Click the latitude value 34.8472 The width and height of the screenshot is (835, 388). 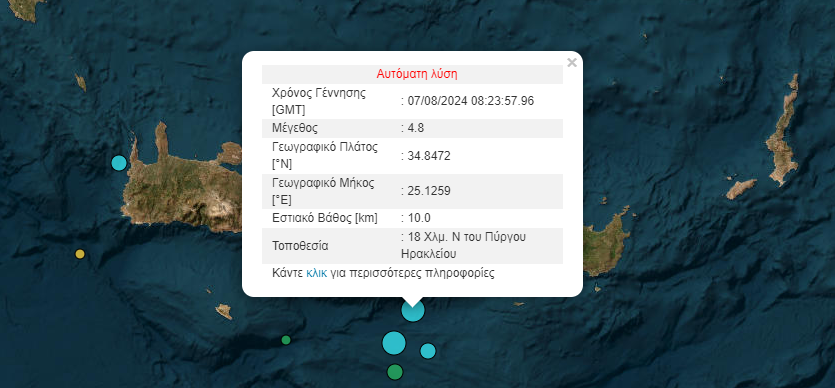point(426,156)
